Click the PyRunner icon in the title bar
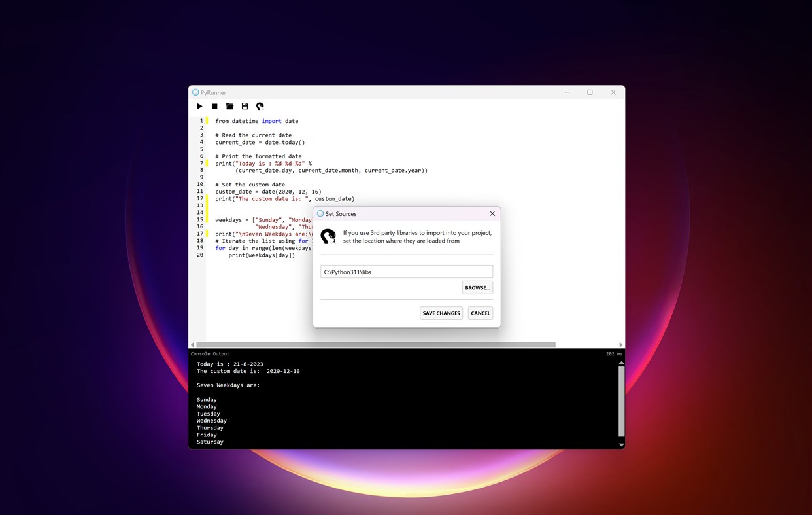The height and width of the screenshot is (515, 812). [x=195, y=92]
